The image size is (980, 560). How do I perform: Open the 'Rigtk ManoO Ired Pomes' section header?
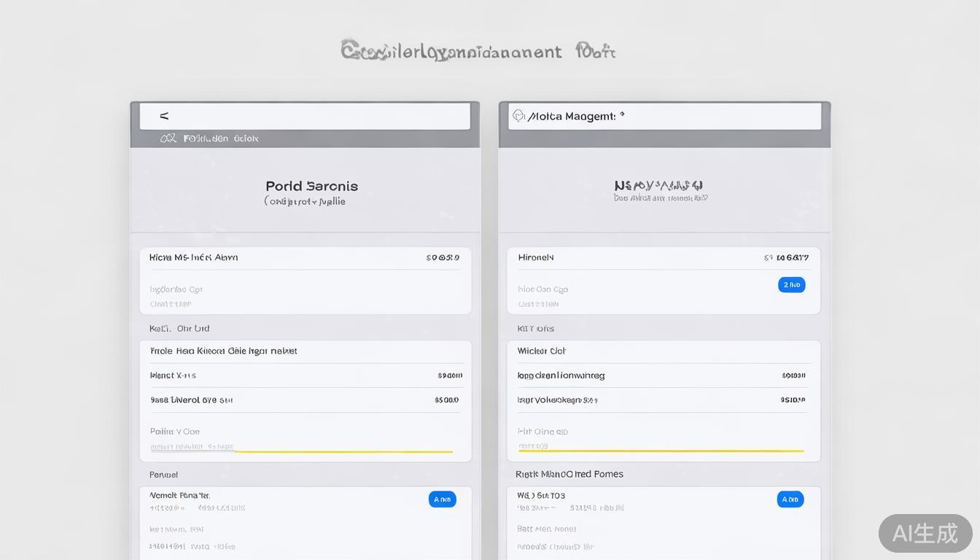[569, 474]
